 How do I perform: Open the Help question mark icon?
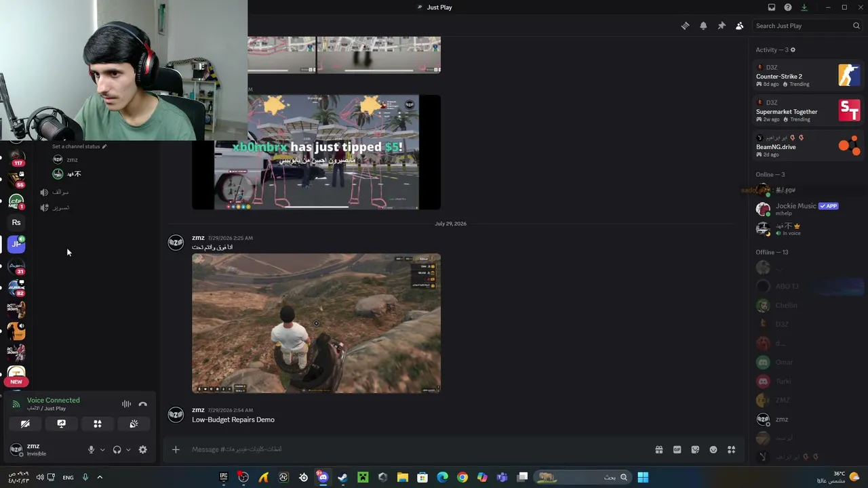tap(788, 7)
